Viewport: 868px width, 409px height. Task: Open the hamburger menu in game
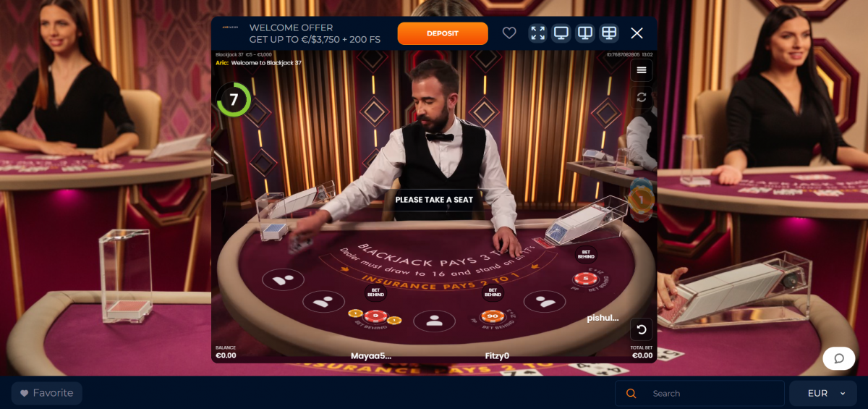641,70
